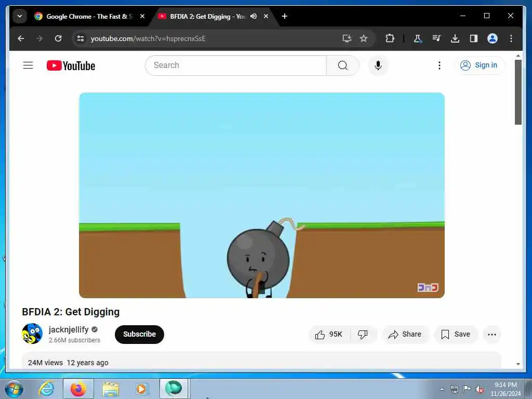Show Chrome downloads
This screenshot has width=532, height=399.
pos(455,38)
